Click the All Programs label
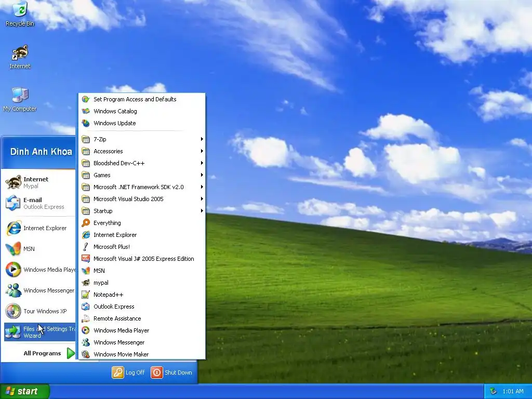 (x=42, y=353)
